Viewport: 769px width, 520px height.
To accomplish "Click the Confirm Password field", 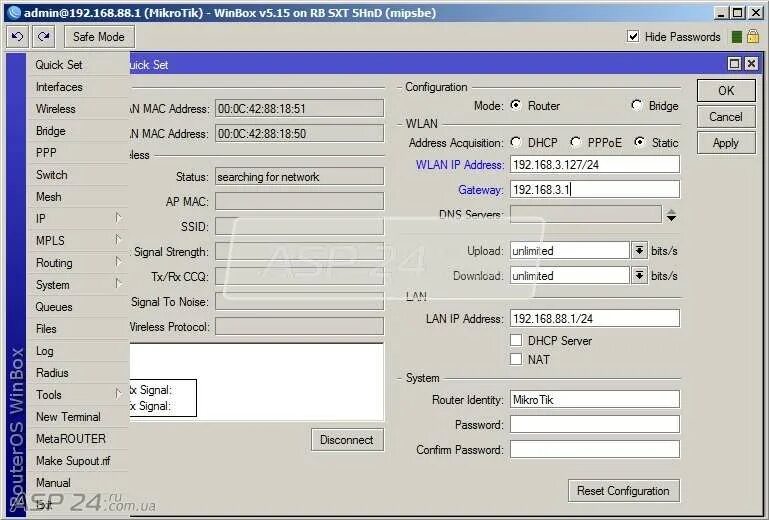I will [595, 449].
